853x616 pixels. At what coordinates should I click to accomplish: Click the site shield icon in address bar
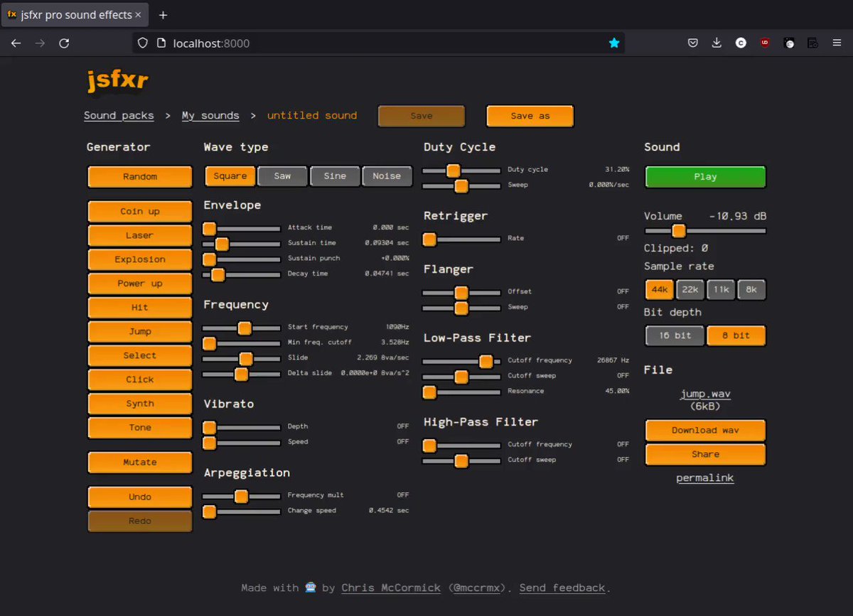pos(143,43)
